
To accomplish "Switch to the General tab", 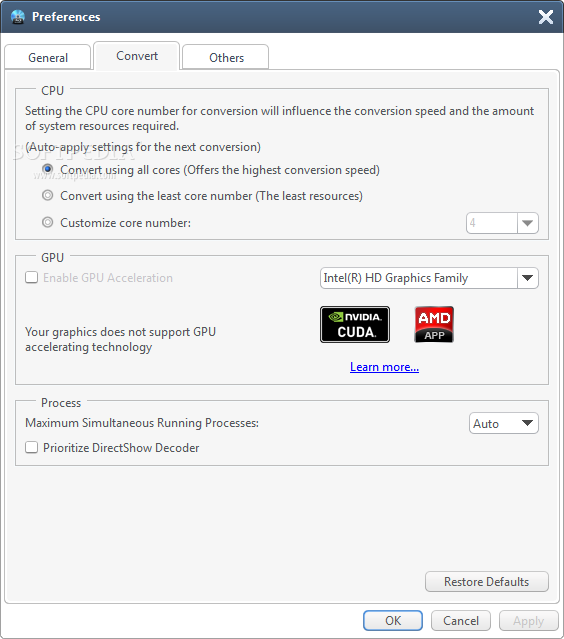I will point(48,57).
